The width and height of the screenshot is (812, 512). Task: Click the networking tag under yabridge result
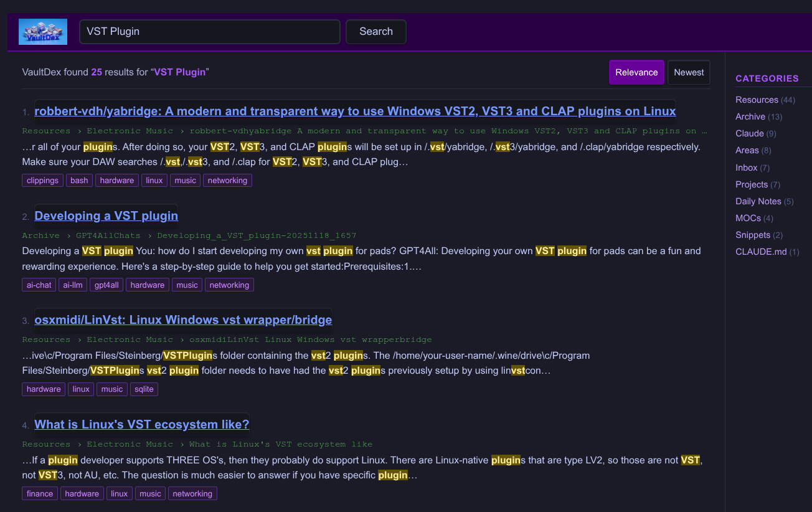pyautogui.click(x=227, y=181)
